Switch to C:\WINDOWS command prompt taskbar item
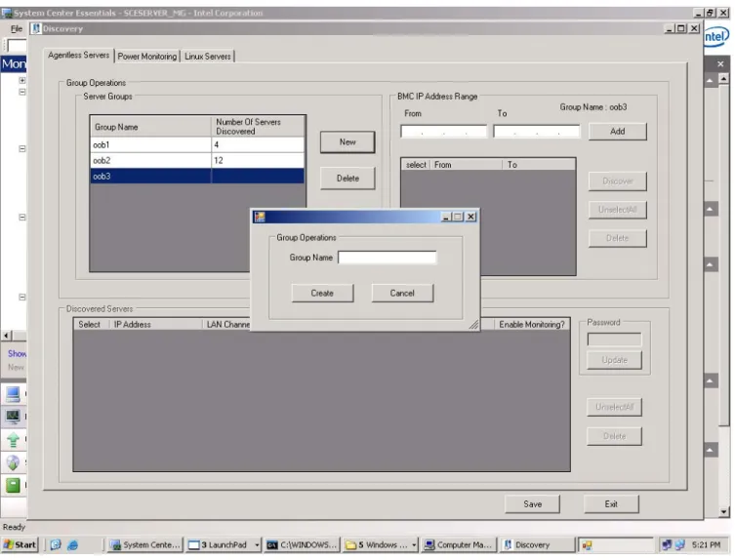The image size is (735, 560). pos(302,544)
